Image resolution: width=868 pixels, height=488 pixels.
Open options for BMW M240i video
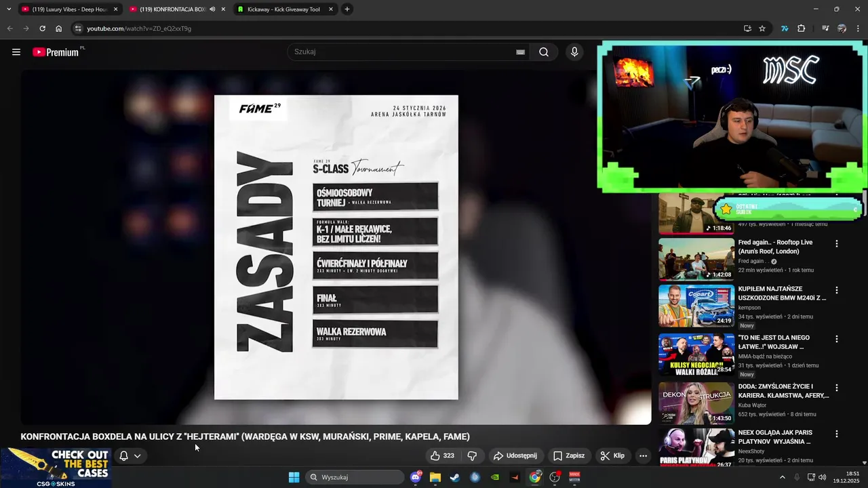pyautogui.click(x=836, y=290)
